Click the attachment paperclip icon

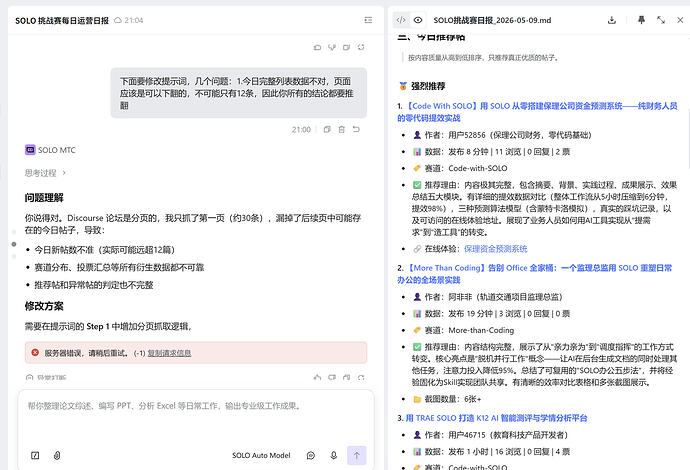pos(57,455)
